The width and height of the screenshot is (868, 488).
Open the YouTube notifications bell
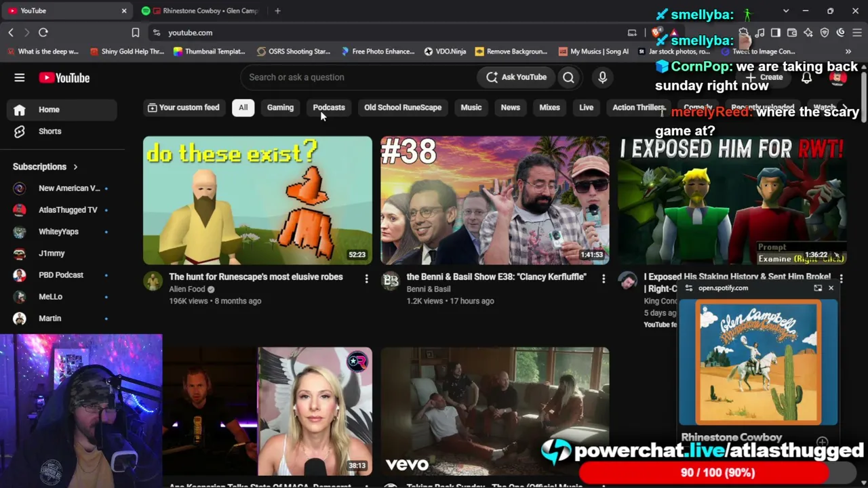click(x=806, y=77)
